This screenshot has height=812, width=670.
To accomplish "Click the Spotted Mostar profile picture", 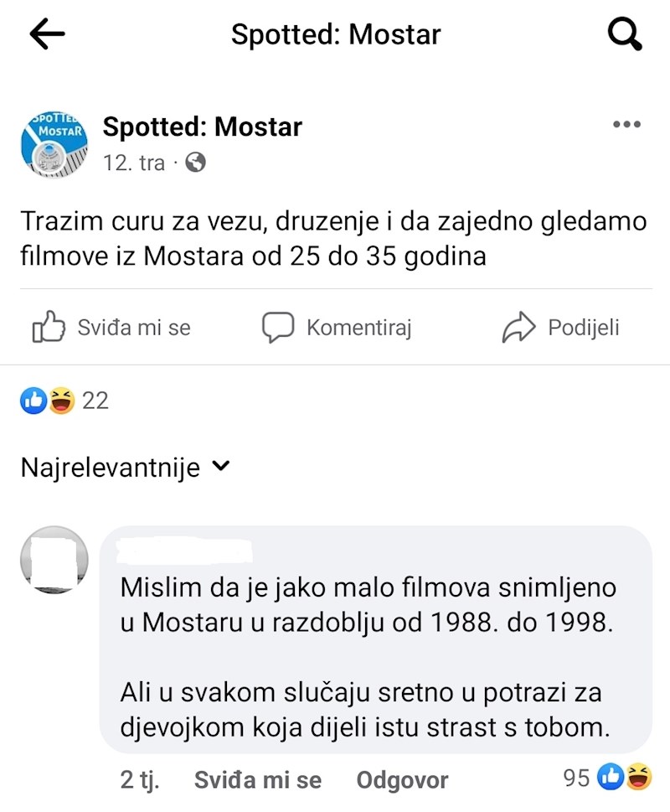I will (54, 143).
